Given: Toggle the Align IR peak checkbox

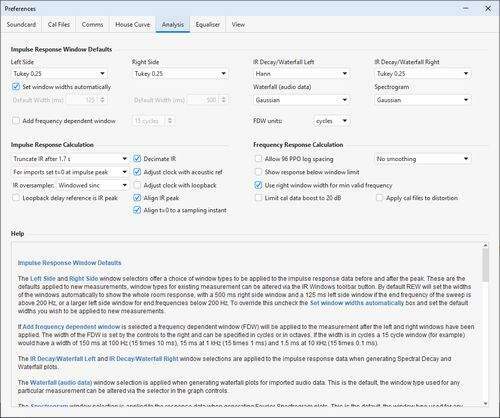Looking at the screenshot, I should [137, 198].
